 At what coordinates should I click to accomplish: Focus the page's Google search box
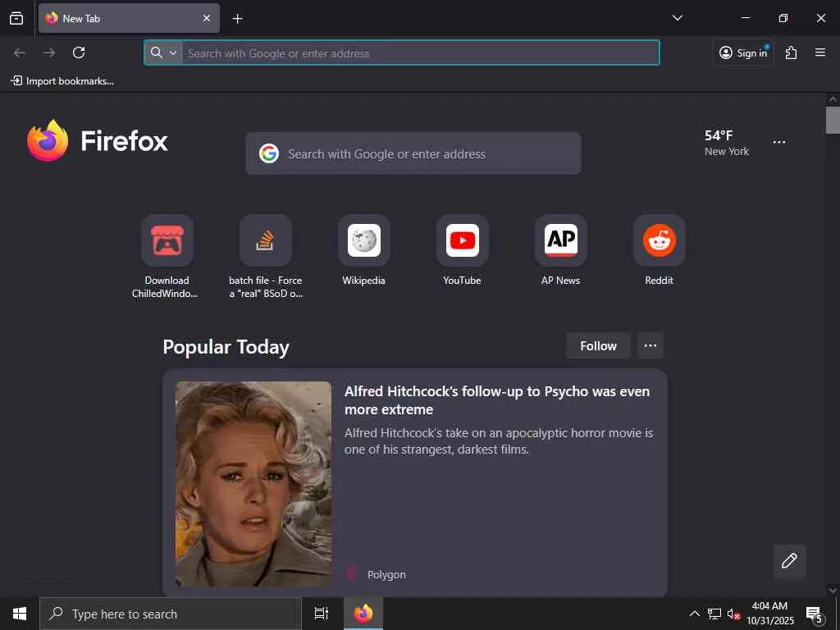point(413,153)
